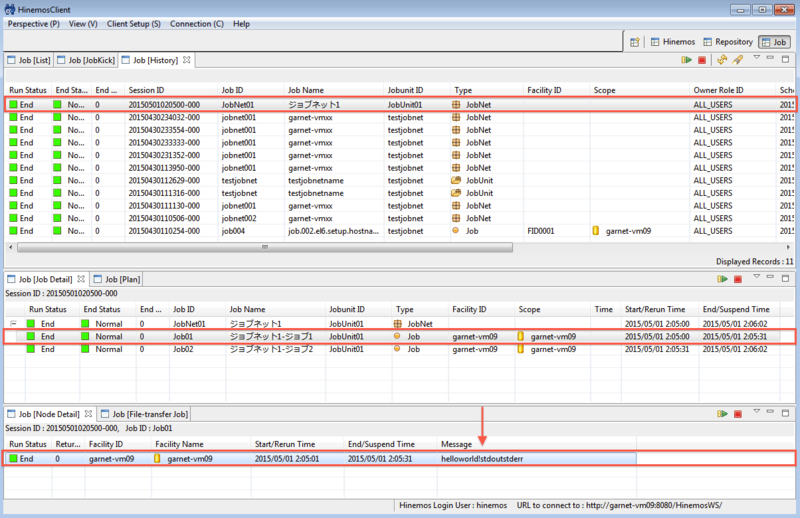
Task: Open the Client Setup (S) menu
Action: point(134,24)
